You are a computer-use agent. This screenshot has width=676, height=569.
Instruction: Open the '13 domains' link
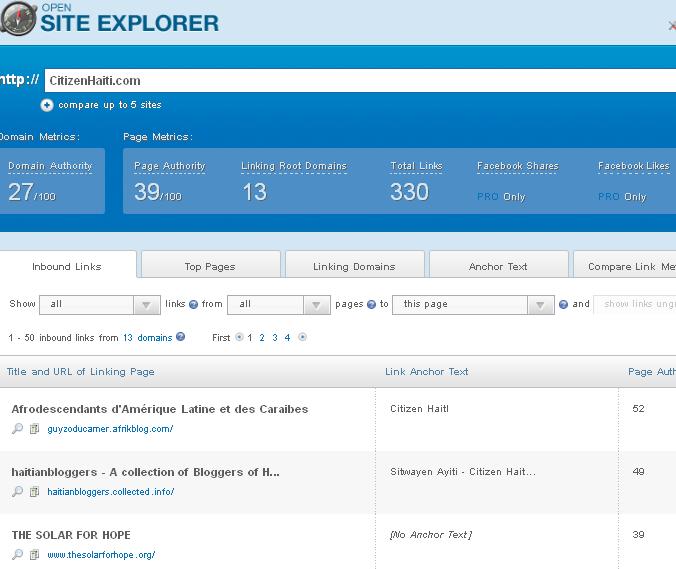tap(147, 338)
